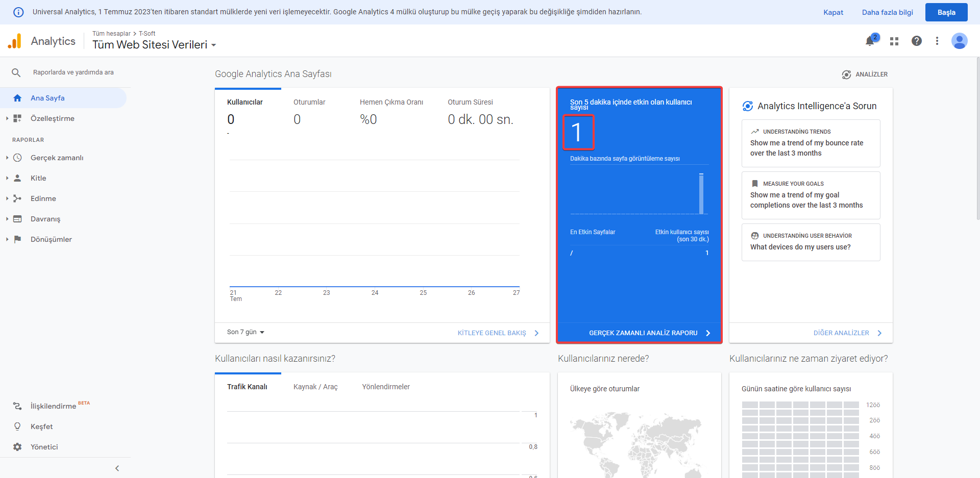The height and width of the screenshot is (478, 980).
Task: Click the Ana Sayfa home icon
Action: coord(17,98)
